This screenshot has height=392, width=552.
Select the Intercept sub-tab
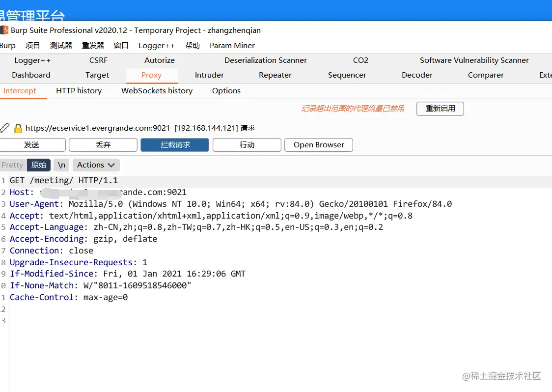pos(20,91)
